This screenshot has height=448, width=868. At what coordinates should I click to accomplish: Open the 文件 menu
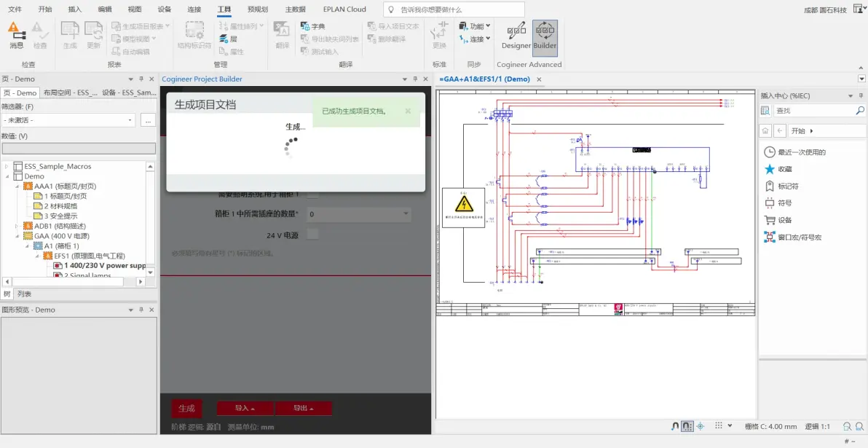coord(15,9)
